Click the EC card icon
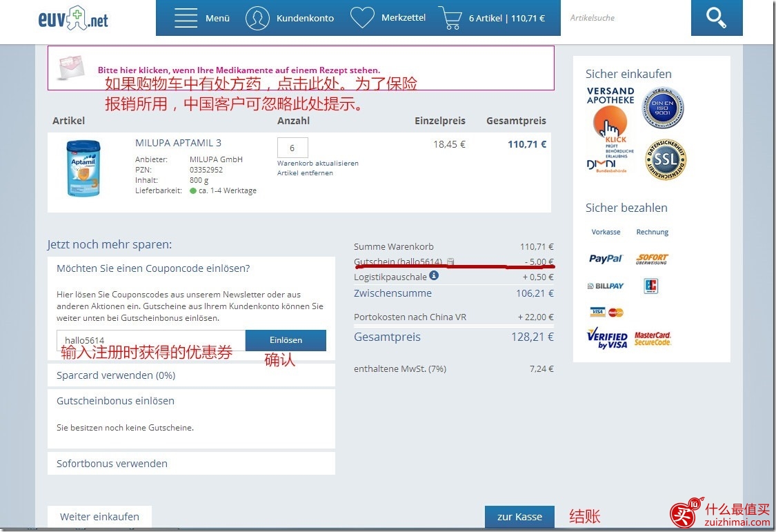This screenshot has width=776, height=532. pos(650,286)
